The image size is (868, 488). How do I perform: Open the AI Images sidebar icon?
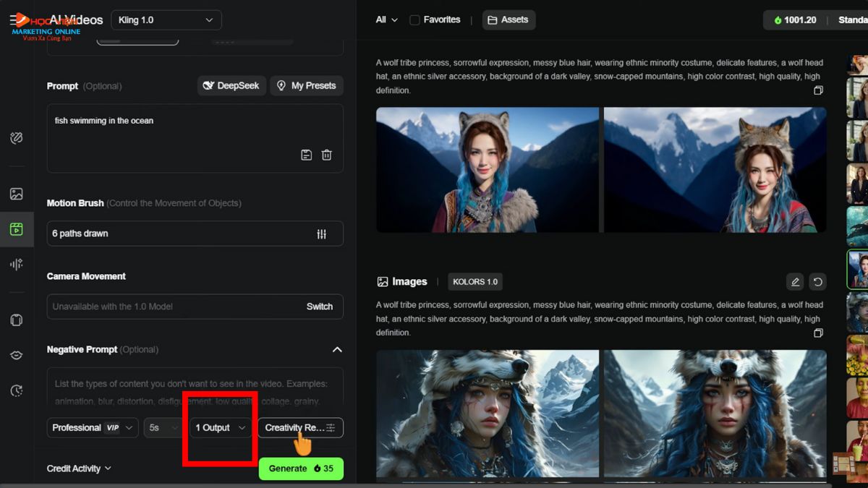click(x=17, y=194)
